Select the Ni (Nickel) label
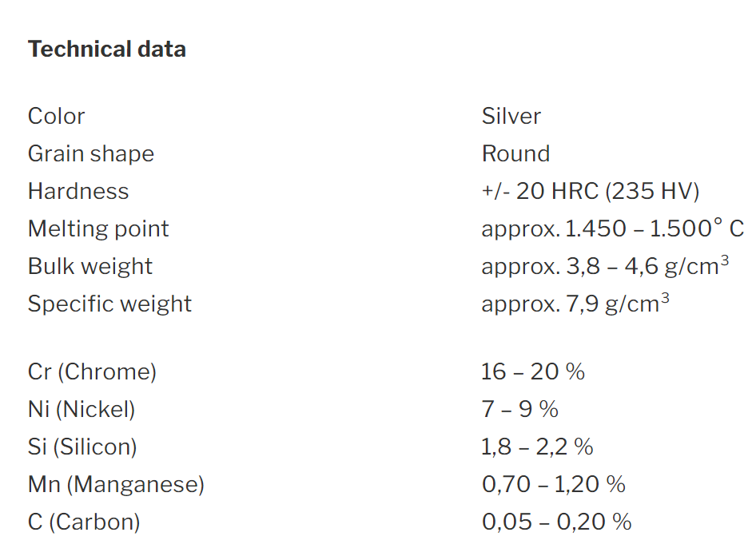Image resolution: width=756 pixels, height=560 pixels. coord(82,410)
